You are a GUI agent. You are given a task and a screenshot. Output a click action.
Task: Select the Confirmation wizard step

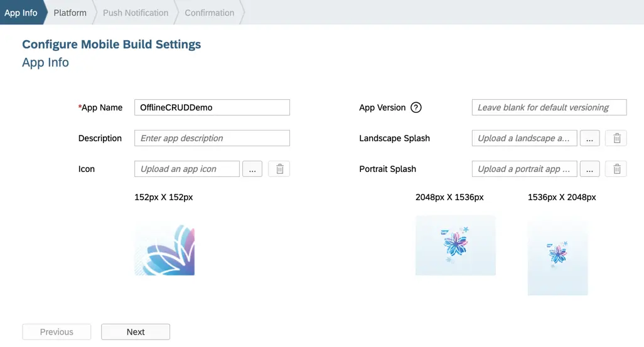209,13
